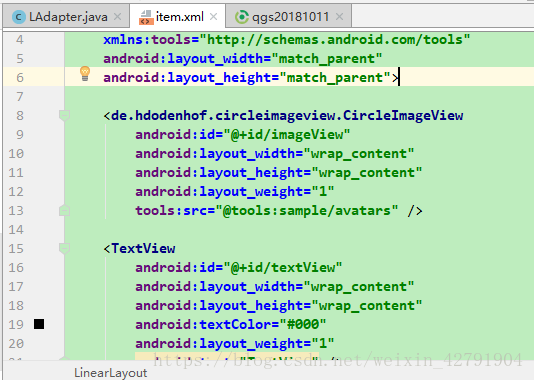The image size is (534, 380).
Task: Click line number 16 in the gutter
Action: pyautogui.click(x=16, y=268)
